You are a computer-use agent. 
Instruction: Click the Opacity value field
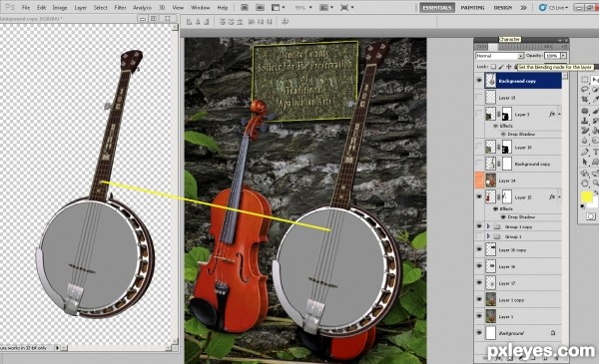(552, 56)
